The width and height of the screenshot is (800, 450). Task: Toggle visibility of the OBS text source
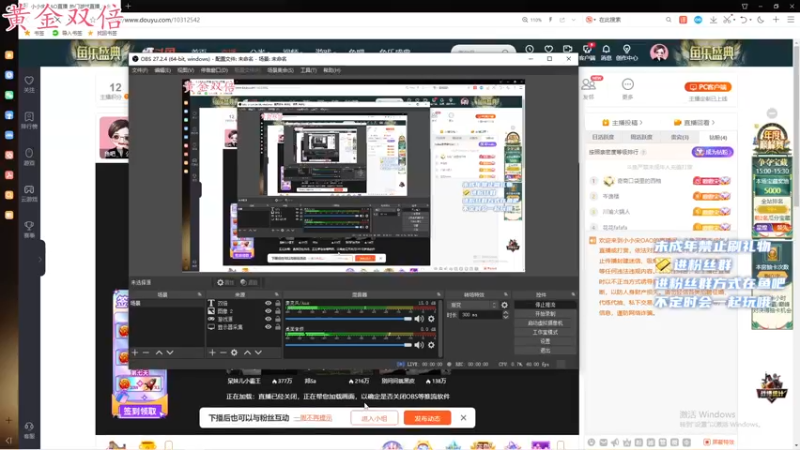[x=268, y=303]
